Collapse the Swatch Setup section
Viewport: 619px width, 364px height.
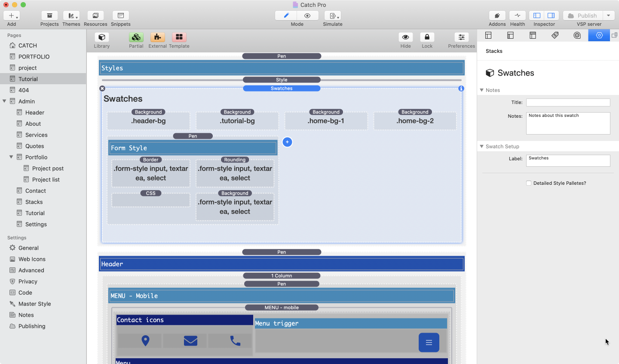pos(482,147)
